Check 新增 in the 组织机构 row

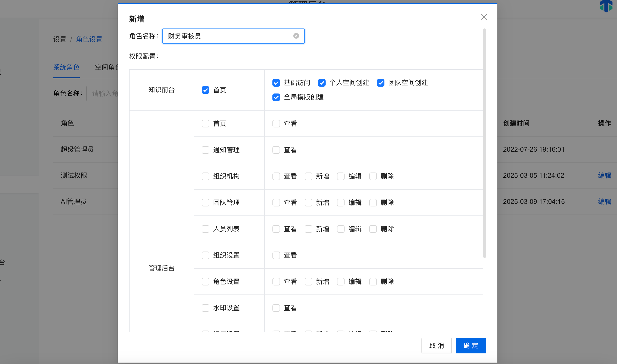(308, 176)
